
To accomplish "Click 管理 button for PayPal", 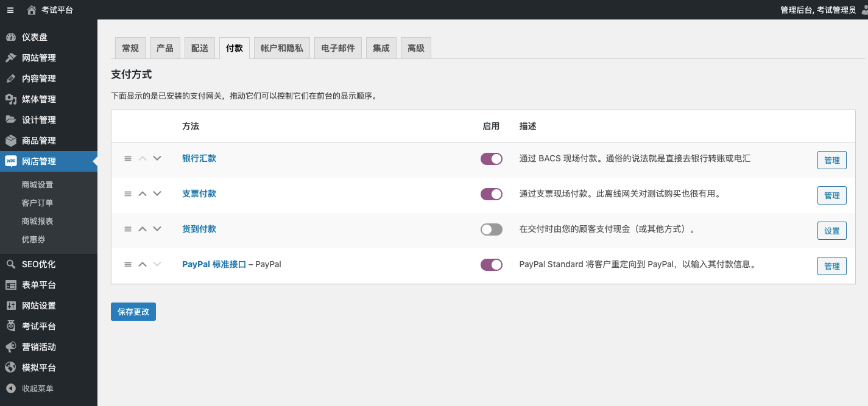I will [832, 266].
